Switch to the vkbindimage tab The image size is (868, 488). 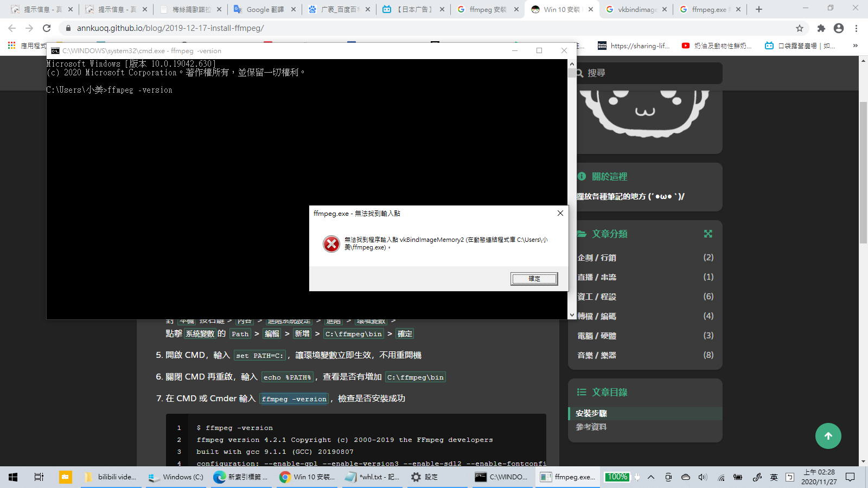636,9
